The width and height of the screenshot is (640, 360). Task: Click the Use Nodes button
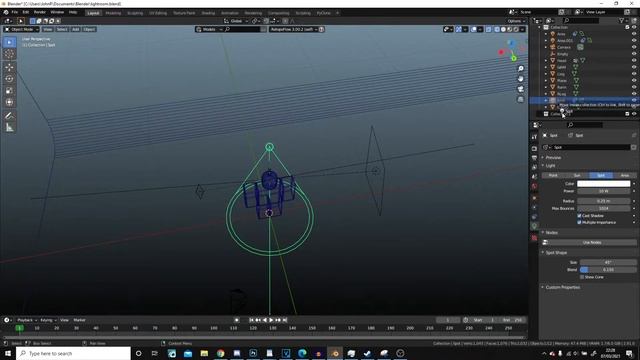point(592,242)
